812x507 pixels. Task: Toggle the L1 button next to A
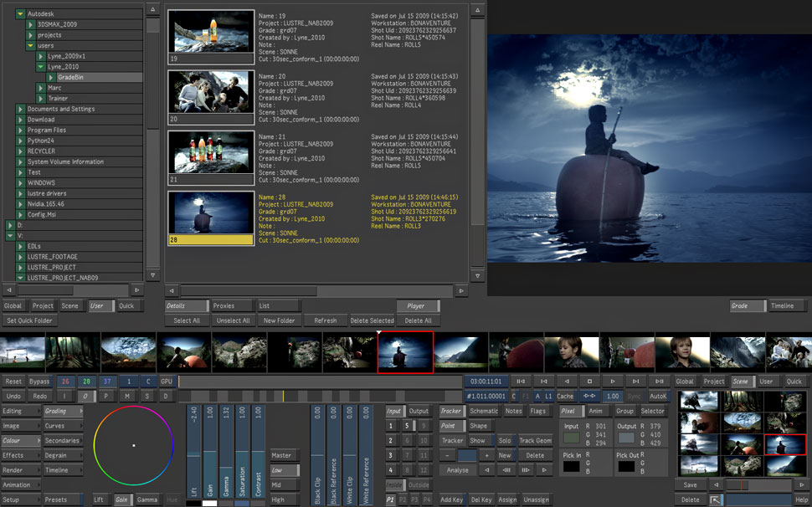coord(548,397)
